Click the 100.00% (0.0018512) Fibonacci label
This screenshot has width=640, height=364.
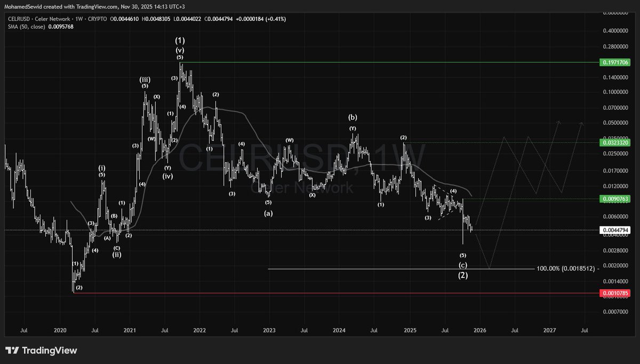(566, 269)
